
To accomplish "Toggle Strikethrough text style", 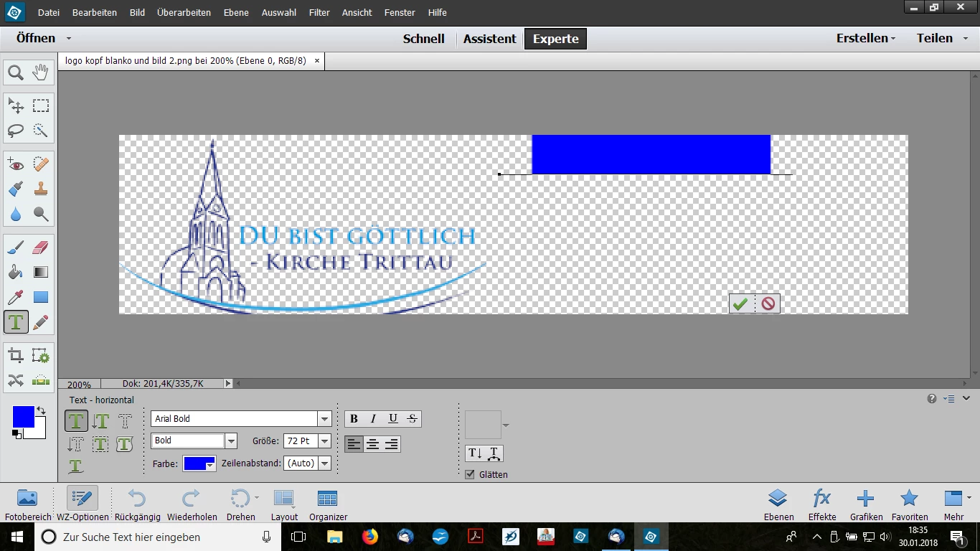I will (412, 419).
